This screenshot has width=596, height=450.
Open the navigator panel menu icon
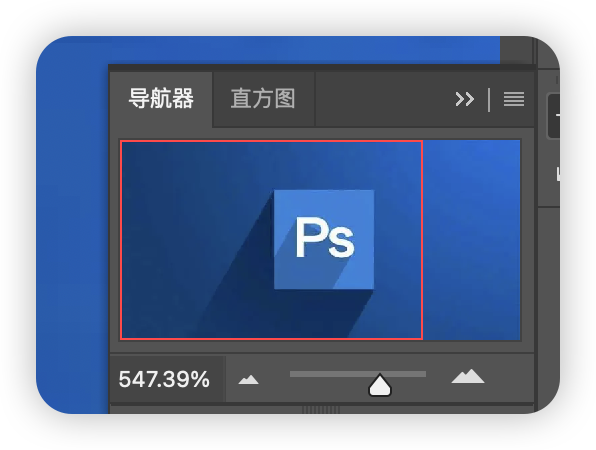(x=514, y=99)
